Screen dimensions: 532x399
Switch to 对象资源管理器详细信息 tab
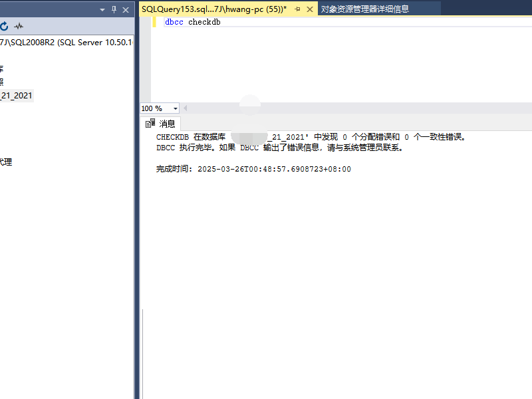point(365,9)
